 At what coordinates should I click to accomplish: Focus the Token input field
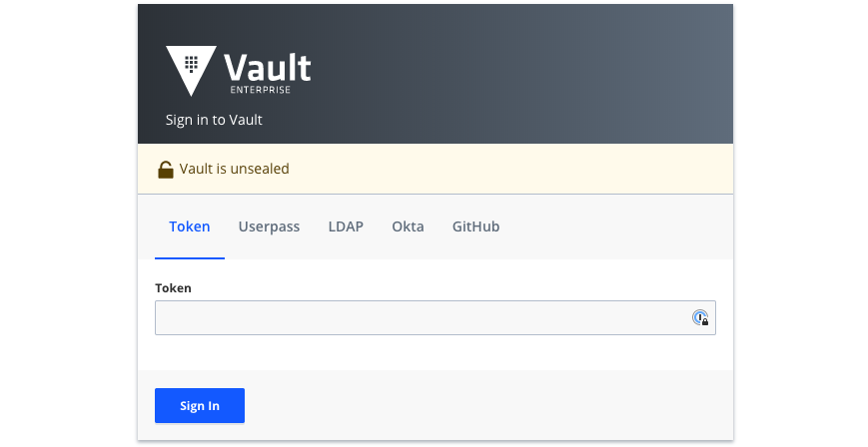420,318
